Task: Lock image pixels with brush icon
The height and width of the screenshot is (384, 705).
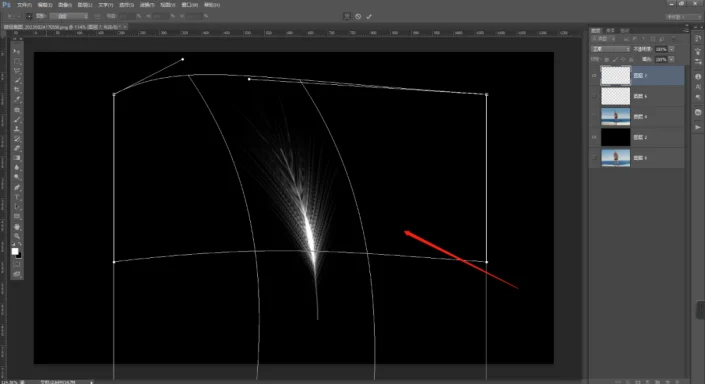Action: pos(615,59)
